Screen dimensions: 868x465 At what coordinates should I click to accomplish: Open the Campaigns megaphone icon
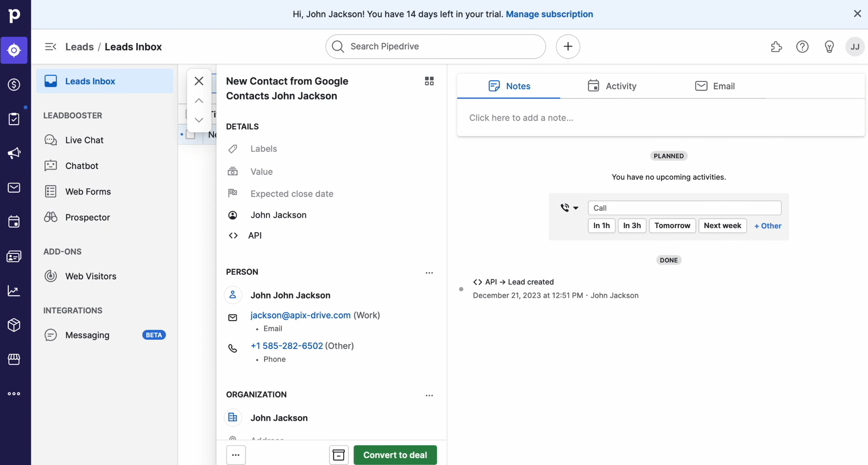[13, 153]
